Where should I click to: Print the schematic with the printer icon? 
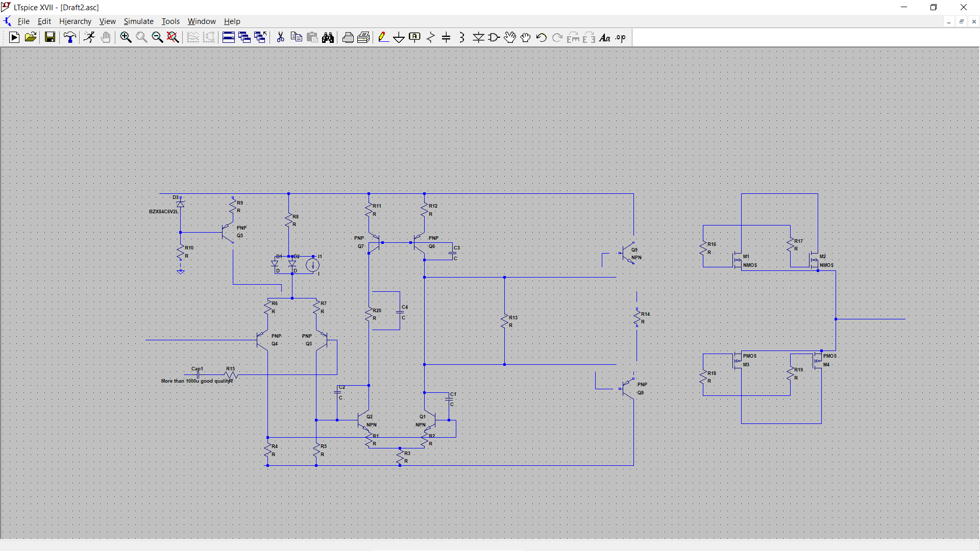348,37
